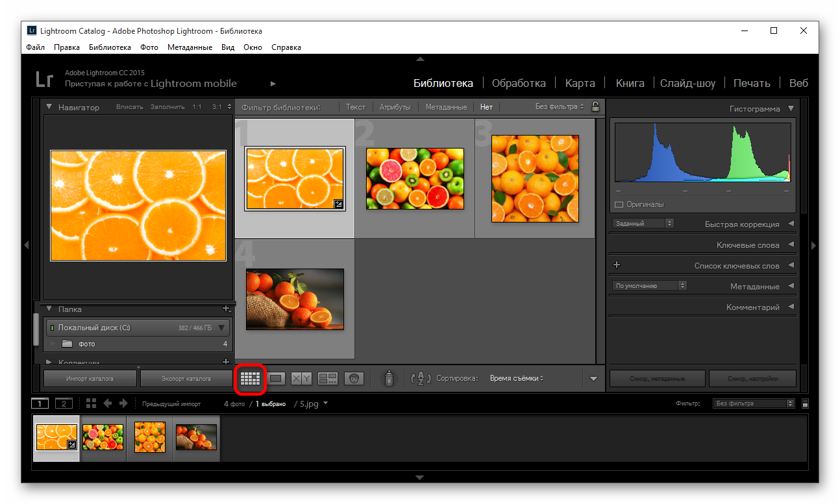Select the Painter spray can tool
The width and height of the screenshot is (840, 504).
tap(388, 378)
